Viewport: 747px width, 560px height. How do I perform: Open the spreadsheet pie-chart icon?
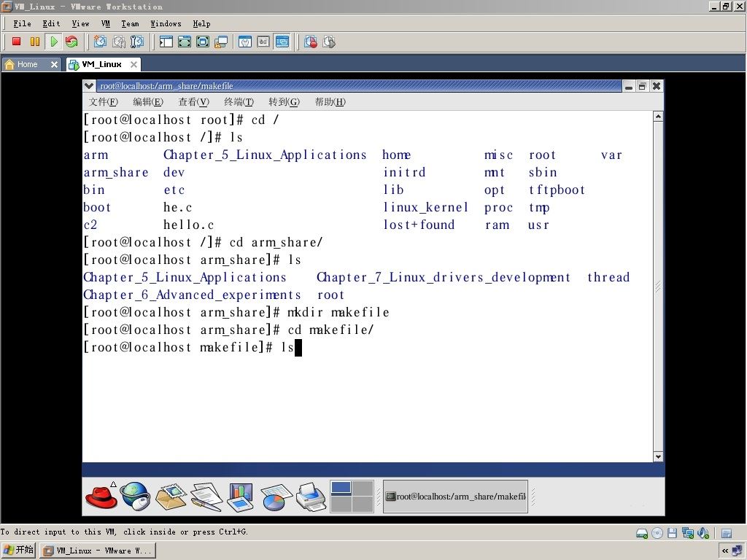pos(276,497)
